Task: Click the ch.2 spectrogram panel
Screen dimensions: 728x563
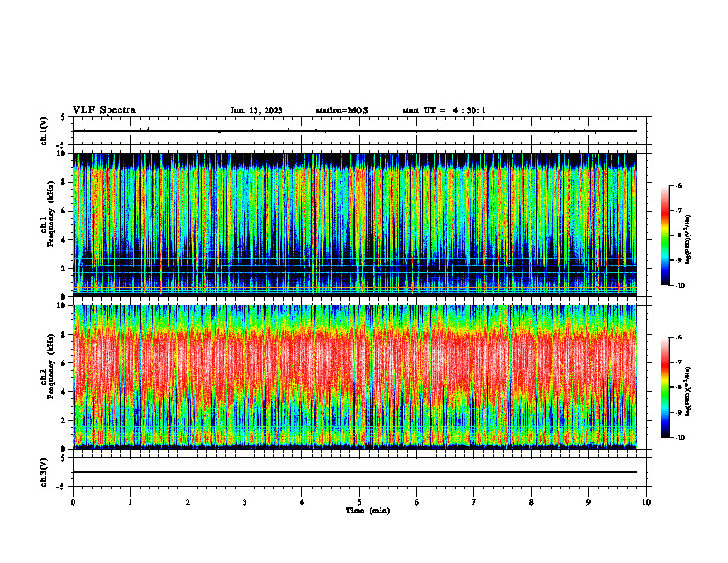Action: (355, 377)
